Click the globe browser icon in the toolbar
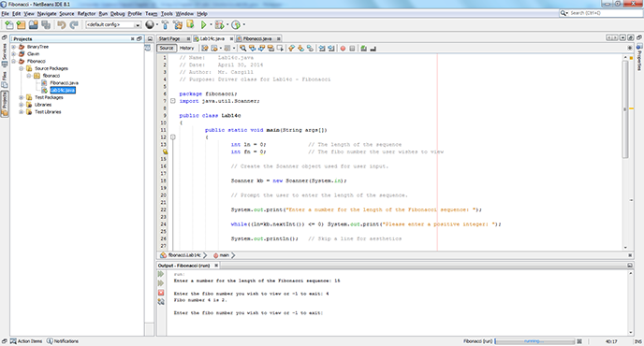 [150, 24]
